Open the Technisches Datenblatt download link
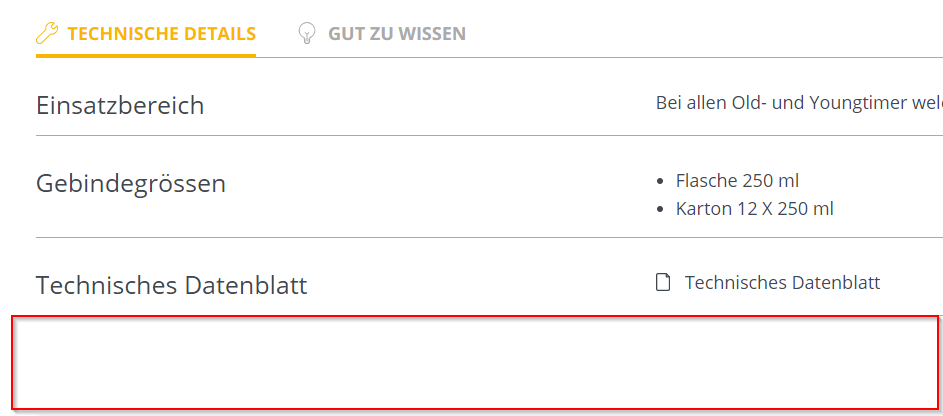The width and height of the screenshot is (943, 416). [x=782, y=283]
